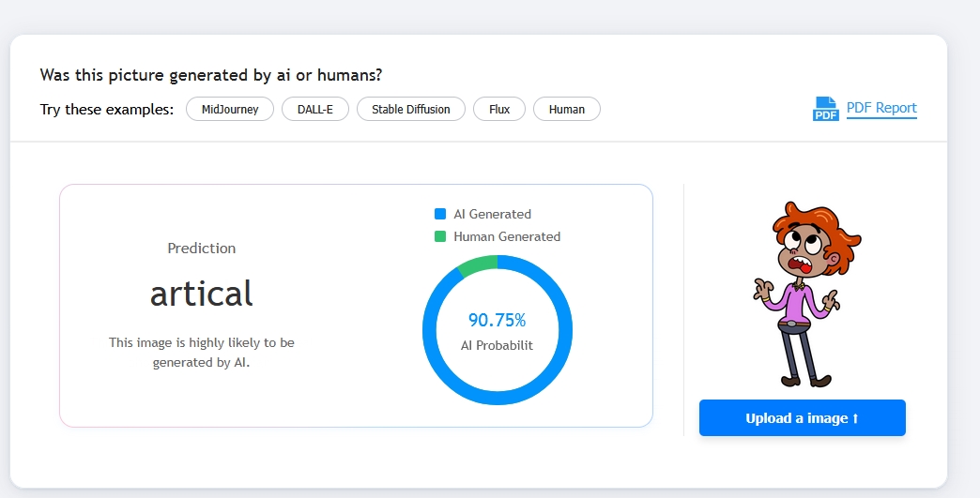Viewport: 980px width, 498px height.
Task: Click the green segment of donut chart
Action: coord(478,264)
